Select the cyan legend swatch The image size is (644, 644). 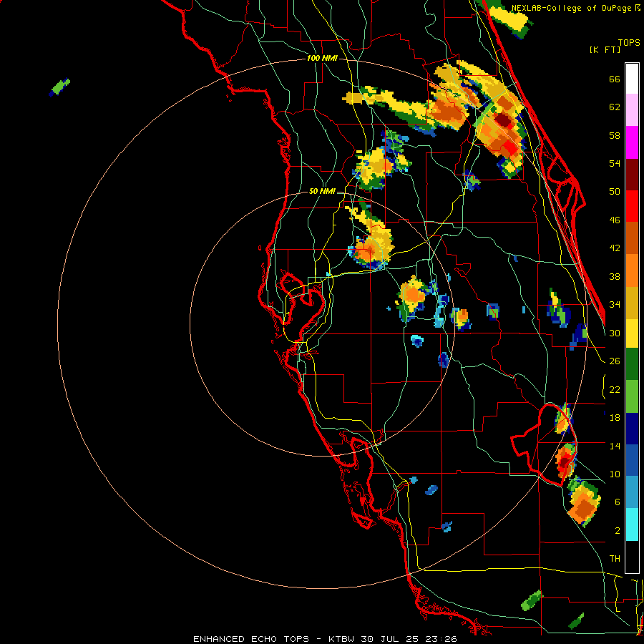[x=632, y=525]
